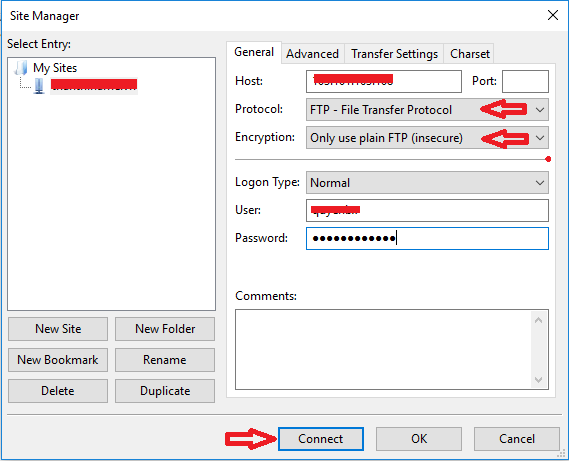
Task: Duplicate the selected site entry
Action: click(x=165, y=391)
